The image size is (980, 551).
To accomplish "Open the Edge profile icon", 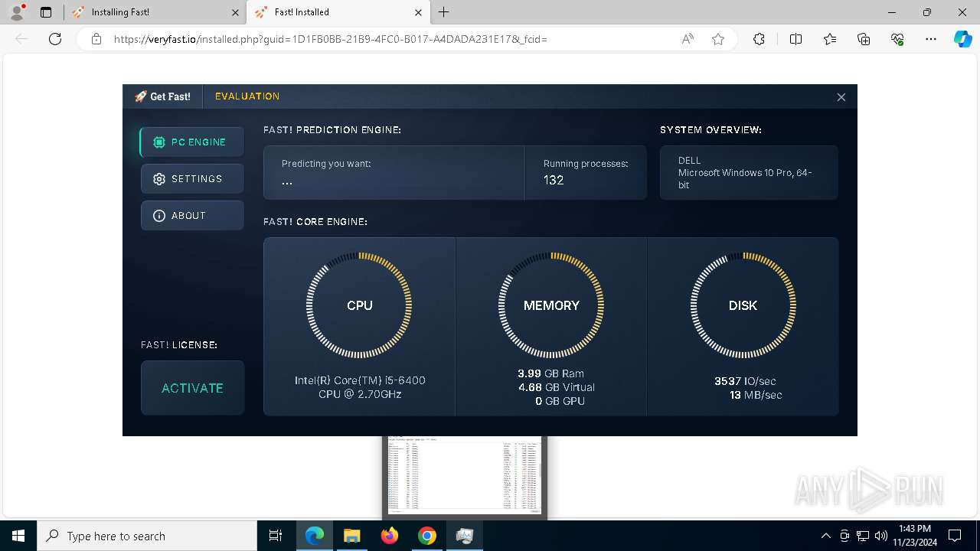I will [17, 12].
